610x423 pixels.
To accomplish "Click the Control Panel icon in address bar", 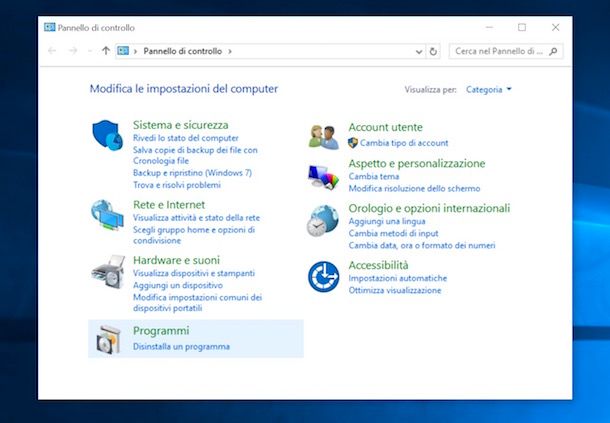I will pos(123,51).
